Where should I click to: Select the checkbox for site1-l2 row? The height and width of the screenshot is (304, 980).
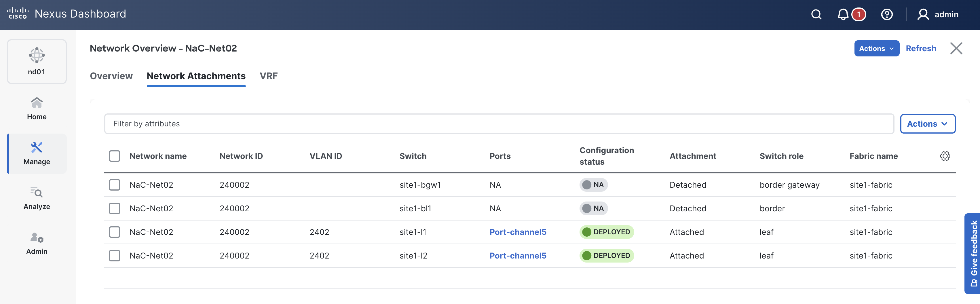[x=115, y=256]
